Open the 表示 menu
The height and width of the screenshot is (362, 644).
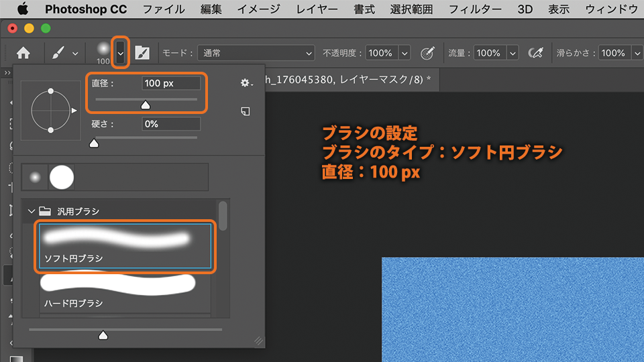(x=559, y=9)
